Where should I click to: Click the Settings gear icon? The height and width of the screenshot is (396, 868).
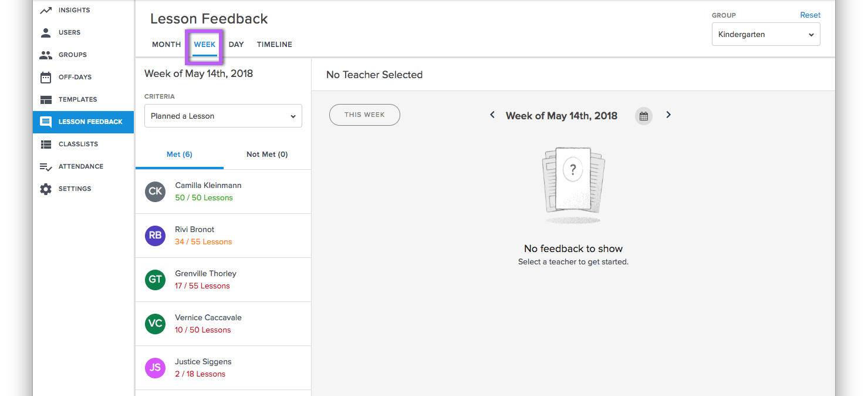(x=46, y=189)
